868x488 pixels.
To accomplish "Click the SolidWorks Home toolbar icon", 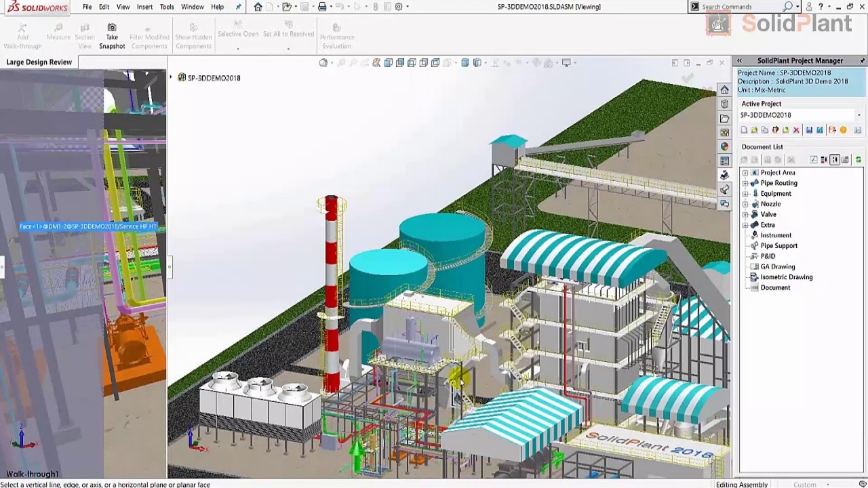I will [x=258, y=7].
